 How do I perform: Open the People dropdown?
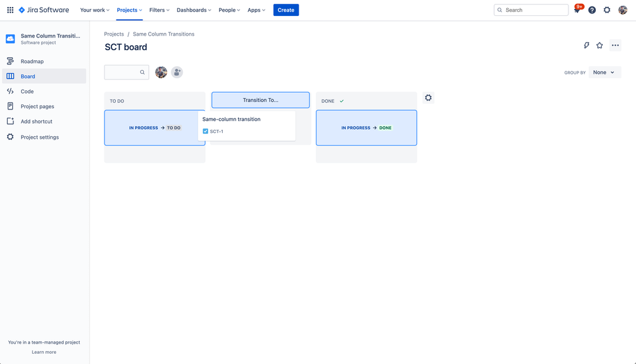click(229, 10)
